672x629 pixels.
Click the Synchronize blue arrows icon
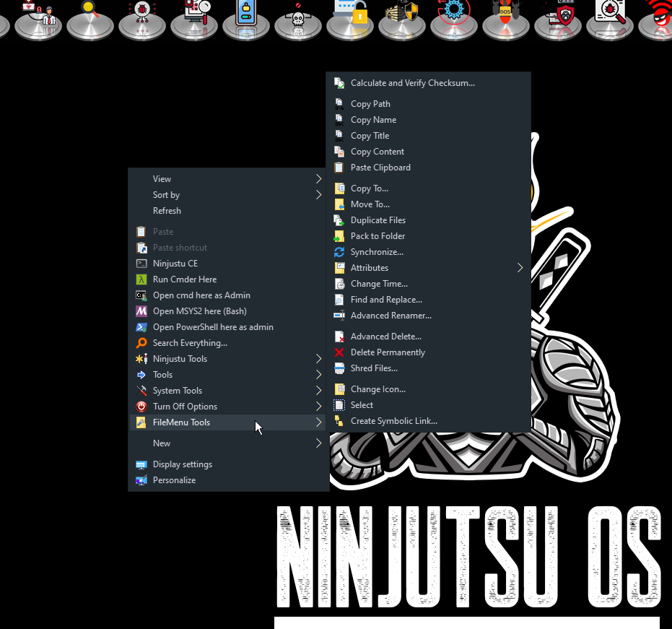[x=339, y=252]
